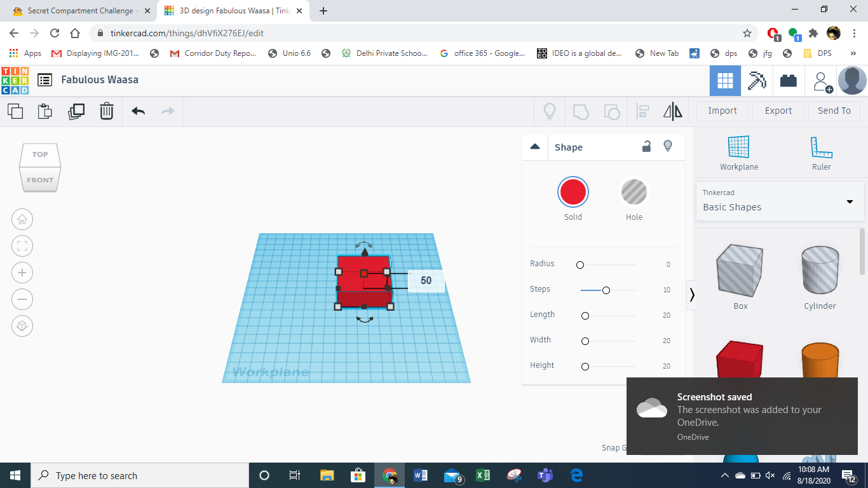This screenshot has width=868, height=488.
Task: Toggle shape visibility lightbulb in Shape panel
Action: pos(668,146)
